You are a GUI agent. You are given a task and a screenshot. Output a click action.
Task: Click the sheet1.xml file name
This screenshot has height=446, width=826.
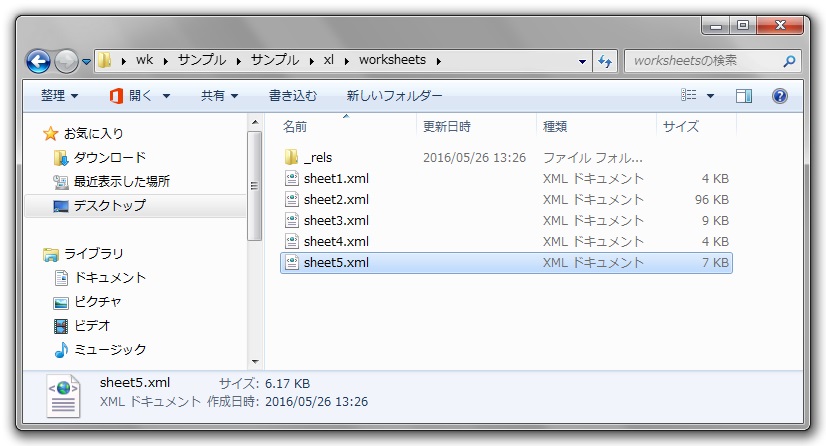pos(336,179)
